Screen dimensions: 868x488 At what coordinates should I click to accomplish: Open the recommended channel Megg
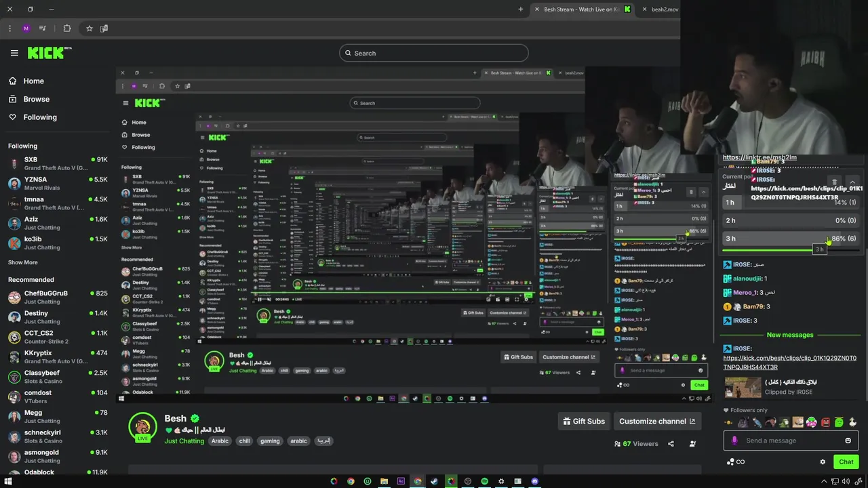58,416
